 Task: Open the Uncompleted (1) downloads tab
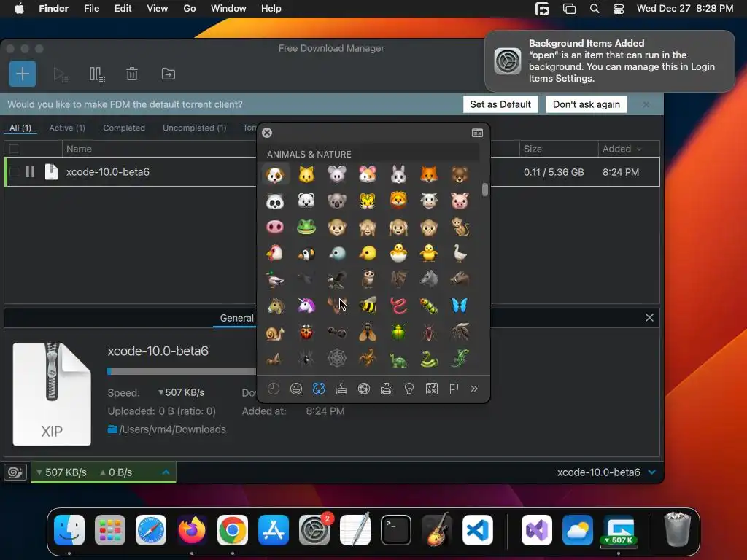pyautogui.click(x=194, y=128)
